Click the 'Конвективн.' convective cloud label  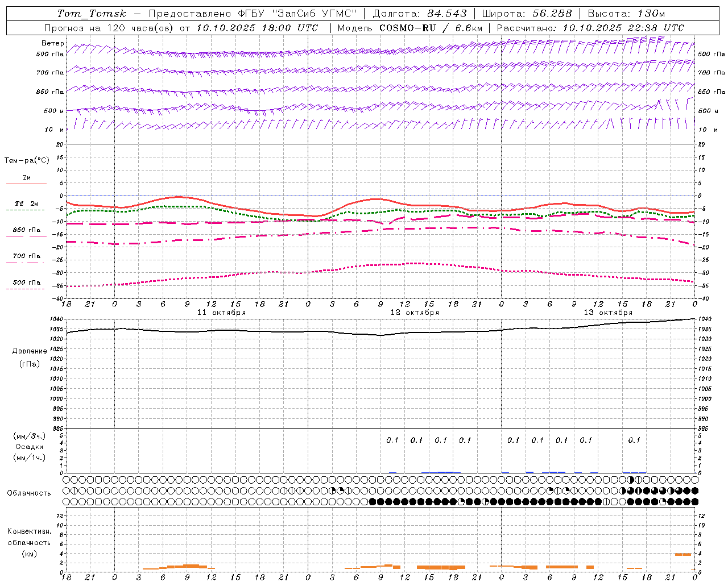(29, 531)
